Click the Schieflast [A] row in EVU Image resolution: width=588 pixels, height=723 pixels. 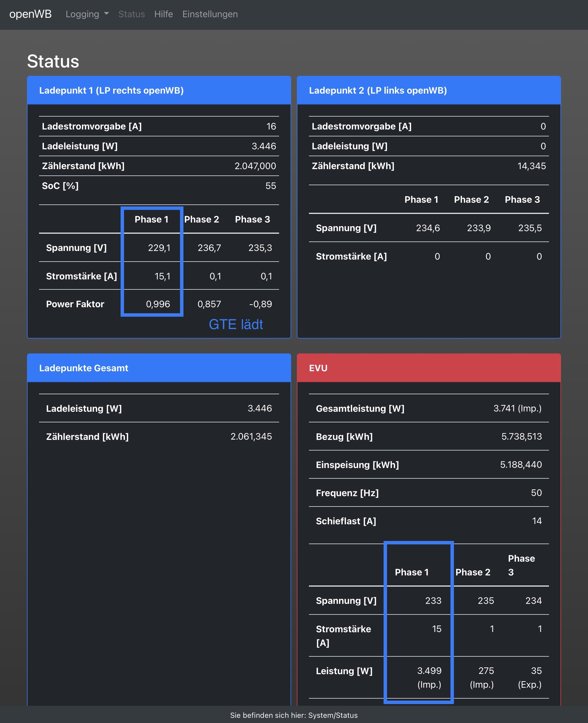click(346, 521)
